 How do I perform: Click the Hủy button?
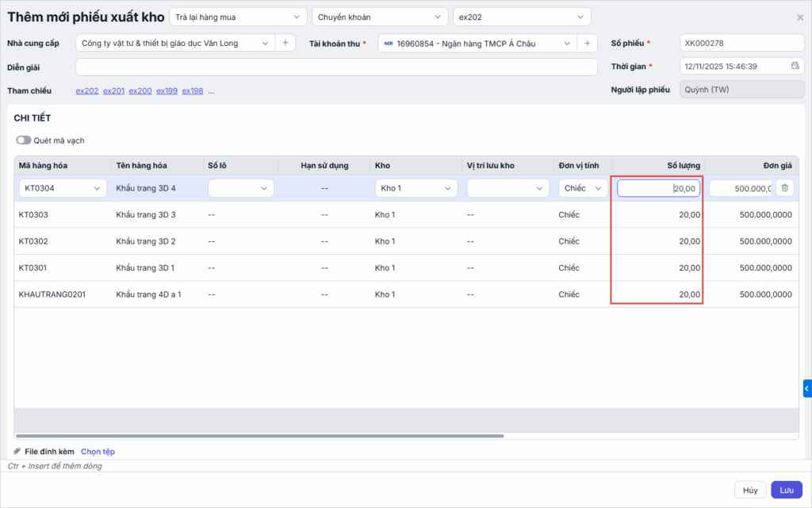pos(750,490)
